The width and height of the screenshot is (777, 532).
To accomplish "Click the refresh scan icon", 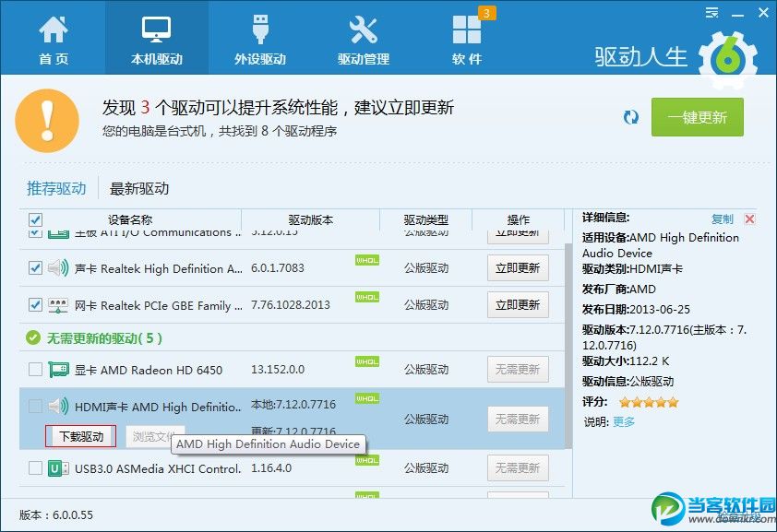I will [631, 118].
